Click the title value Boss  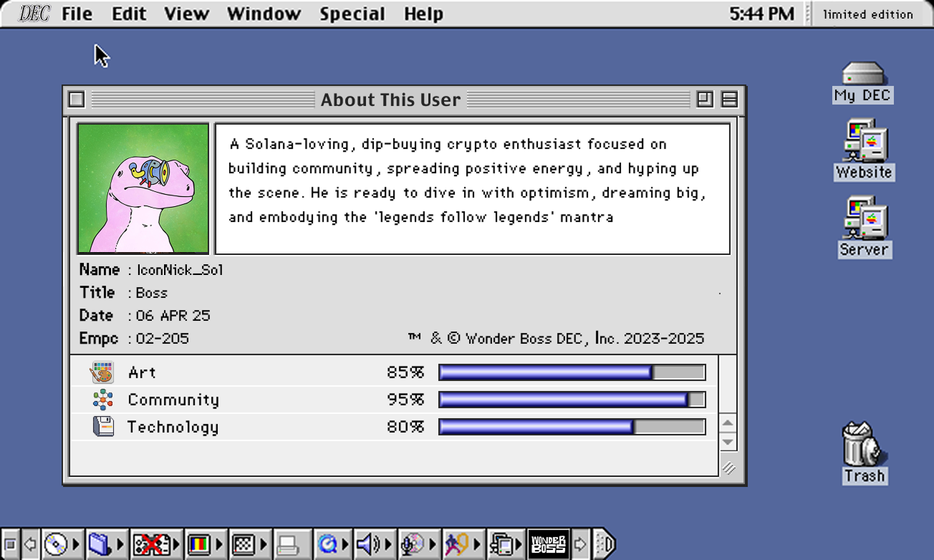152,293
